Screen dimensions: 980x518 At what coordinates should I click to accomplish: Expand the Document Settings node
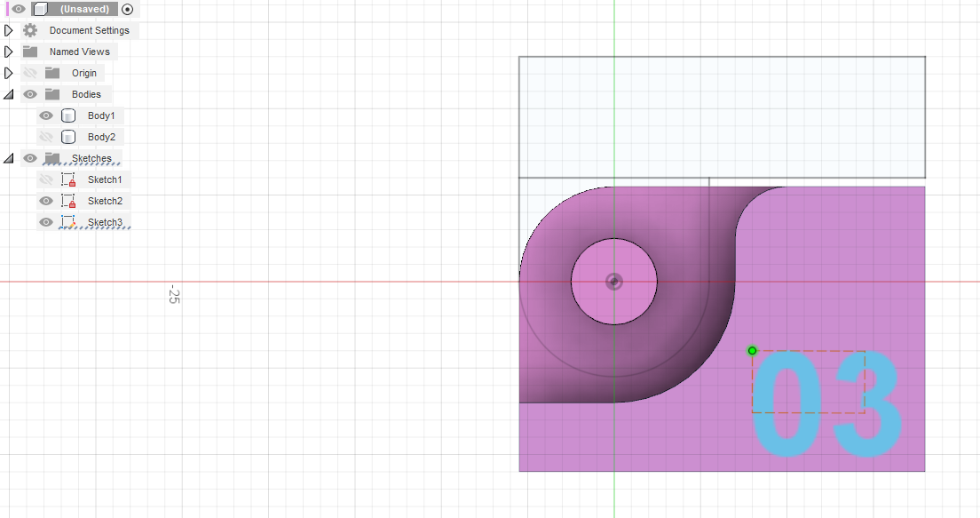point(9,30)
